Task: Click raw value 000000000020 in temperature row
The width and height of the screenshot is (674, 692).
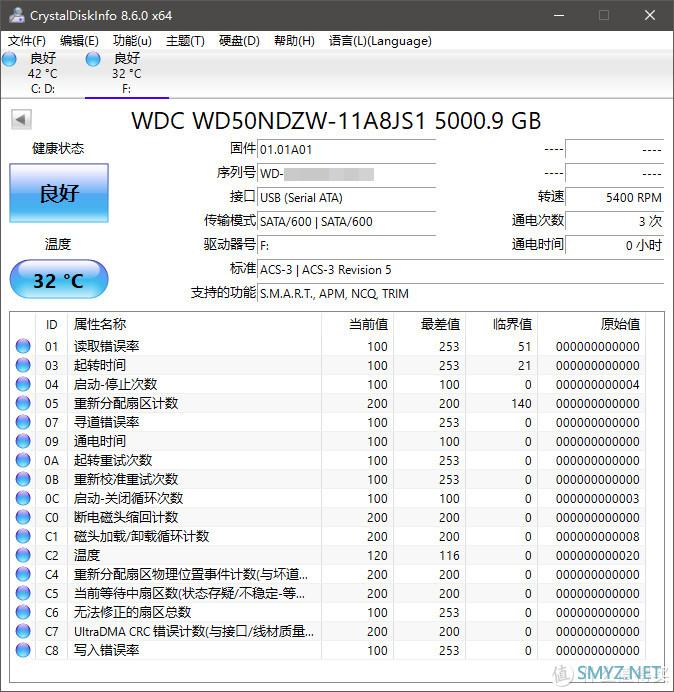Action: coord(598,555)
